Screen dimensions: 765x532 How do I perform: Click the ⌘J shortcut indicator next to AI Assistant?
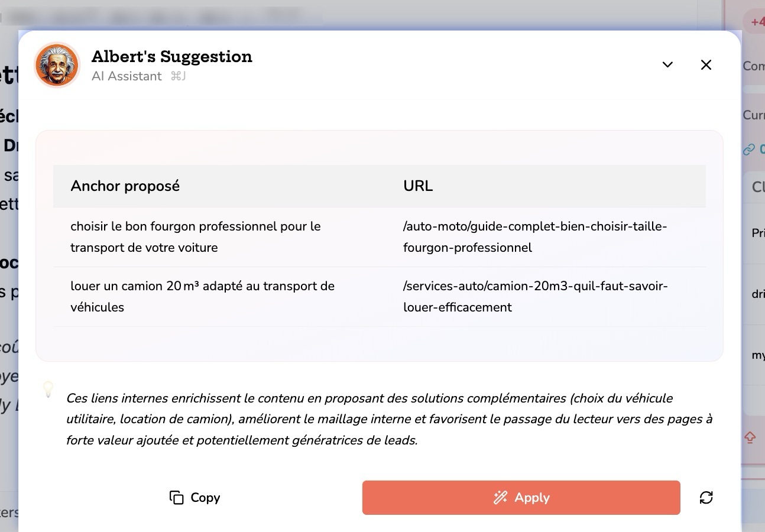[x=179, y=76]
